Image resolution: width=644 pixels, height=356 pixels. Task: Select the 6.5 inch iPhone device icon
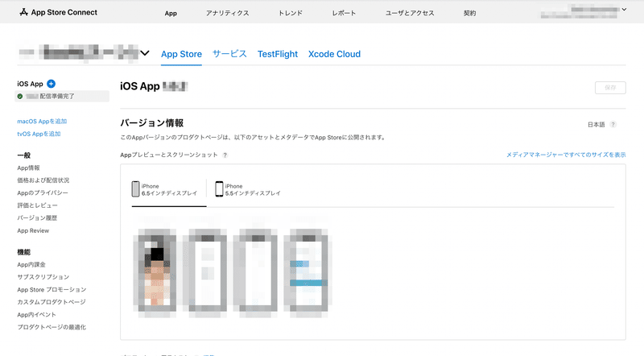[x=135, y=189]
